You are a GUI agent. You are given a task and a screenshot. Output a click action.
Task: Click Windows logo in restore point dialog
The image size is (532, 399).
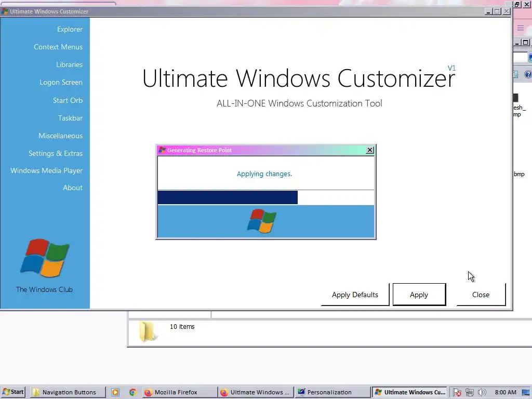pyautogui.click(x=262, y=221)
